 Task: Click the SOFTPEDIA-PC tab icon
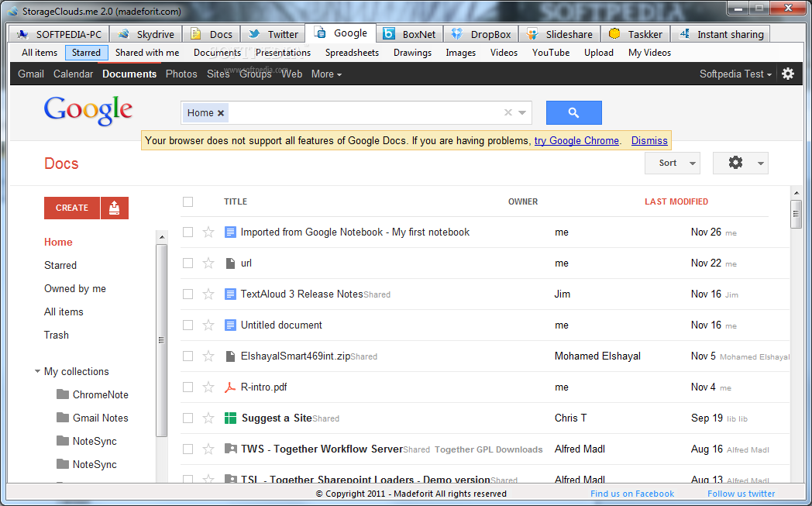(22, 35)
